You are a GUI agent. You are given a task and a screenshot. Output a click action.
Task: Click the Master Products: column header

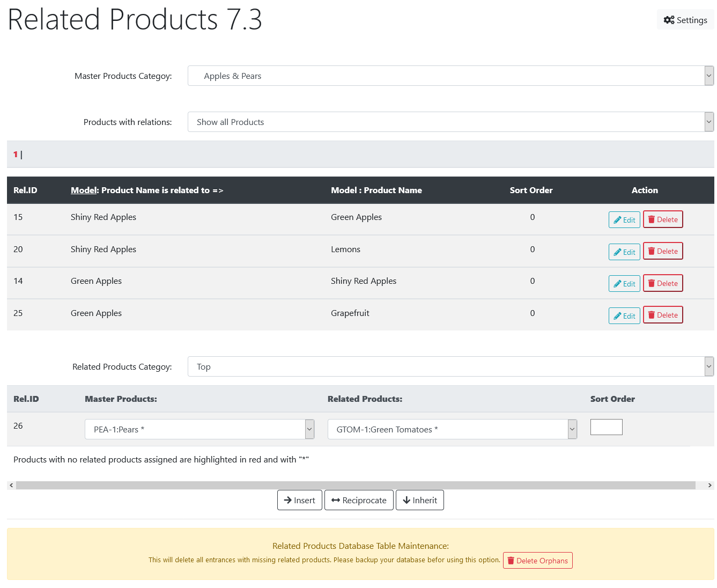(x=121, y=399)
